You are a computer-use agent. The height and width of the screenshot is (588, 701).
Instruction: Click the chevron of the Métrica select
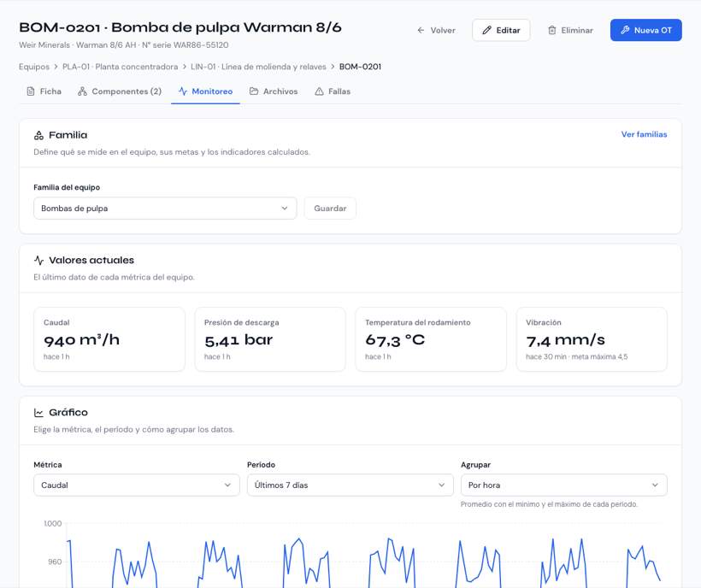[x=227, y=485]
